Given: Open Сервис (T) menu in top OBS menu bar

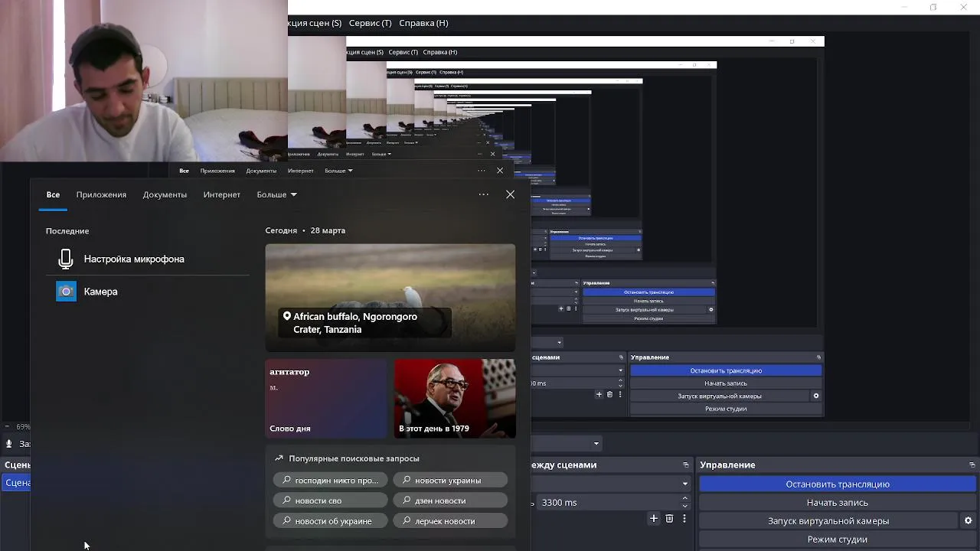Looking at the screenshot, I should click(x=371, y=23).
